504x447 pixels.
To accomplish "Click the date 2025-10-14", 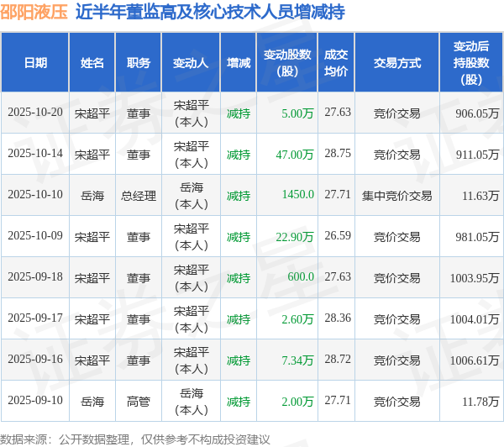I will click(35, 154).
